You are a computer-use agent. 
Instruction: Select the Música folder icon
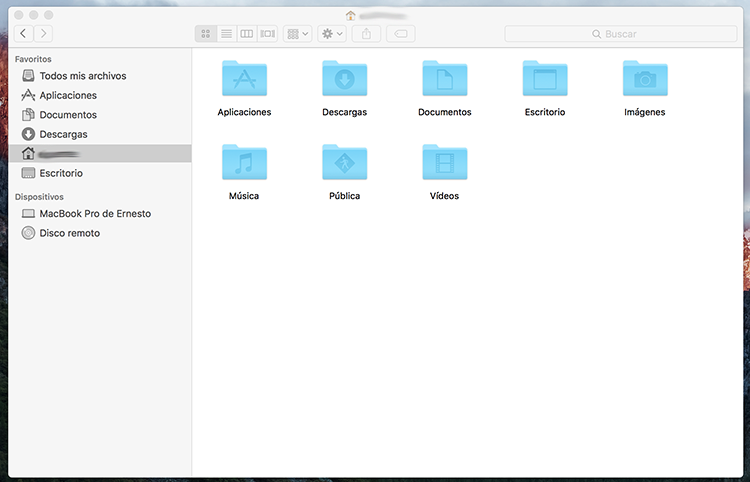pos(244,163)
